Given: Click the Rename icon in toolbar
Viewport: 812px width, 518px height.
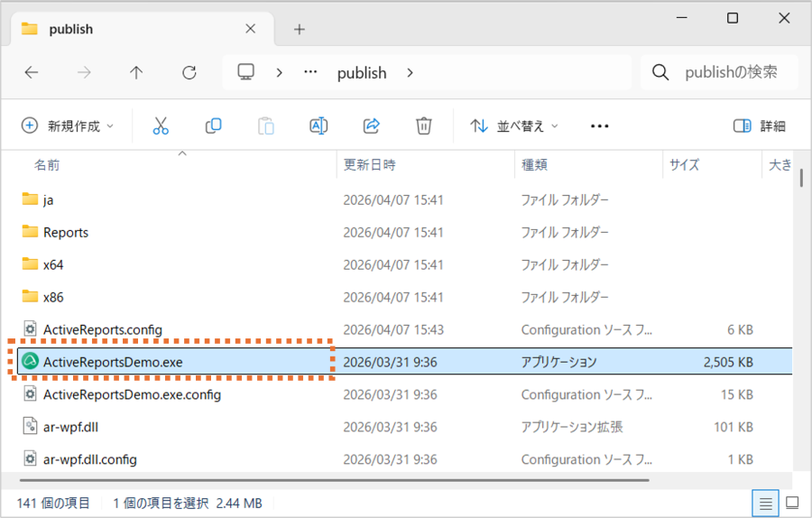Looking at the screenshot, I should click(x=318, y=125).
